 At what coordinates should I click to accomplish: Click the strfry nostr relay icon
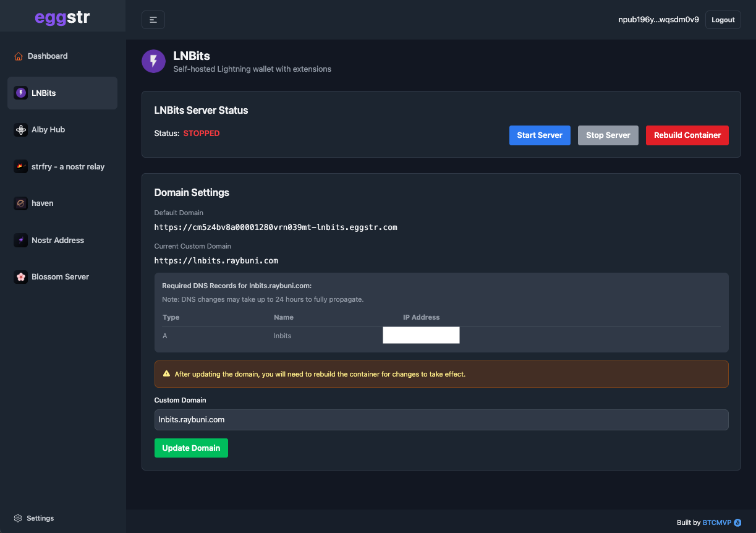coord(19,166)
